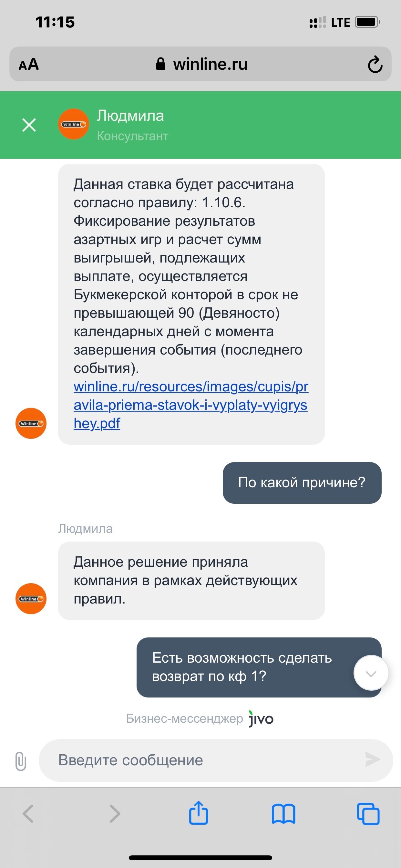
Task: Show open tabs in Safari
Action: (368, 814)
